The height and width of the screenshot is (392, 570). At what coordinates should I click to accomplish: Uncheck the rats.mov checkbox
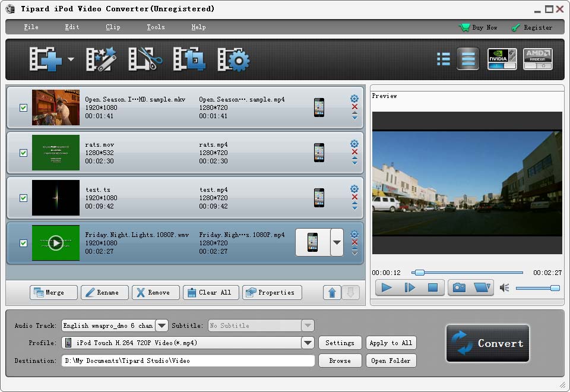pyautogui.click(x=23, y=153)
